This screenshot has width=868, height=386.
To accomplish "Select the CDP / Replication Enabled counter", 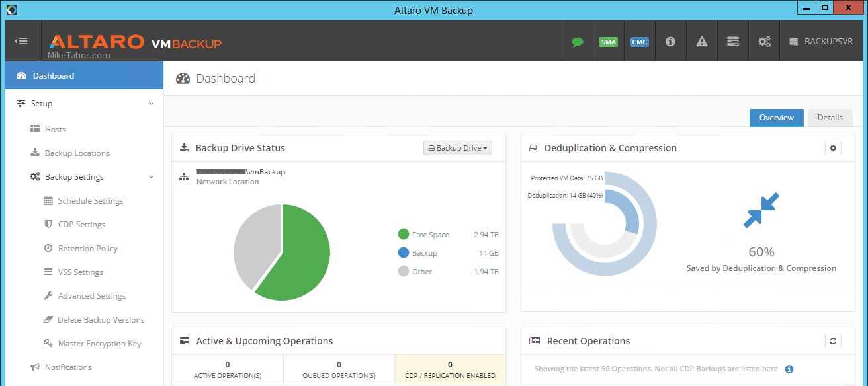I will point(450,369).
